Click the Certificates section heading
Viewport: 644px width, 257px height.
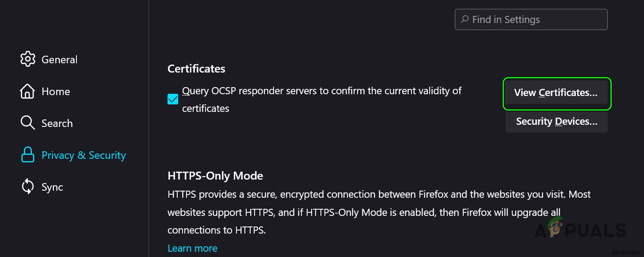point(196,69)
